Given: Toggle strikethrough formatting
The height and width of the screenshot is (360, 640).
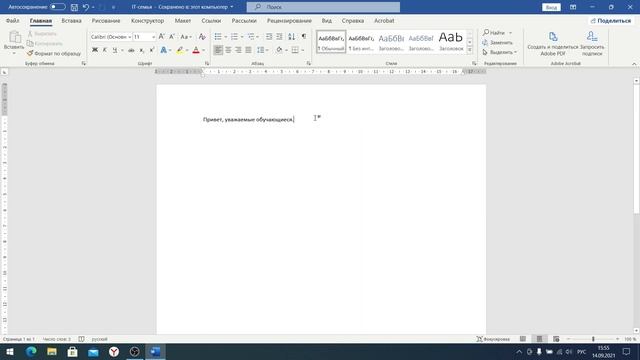Looking at the screenshot, I should click(131, 50).
